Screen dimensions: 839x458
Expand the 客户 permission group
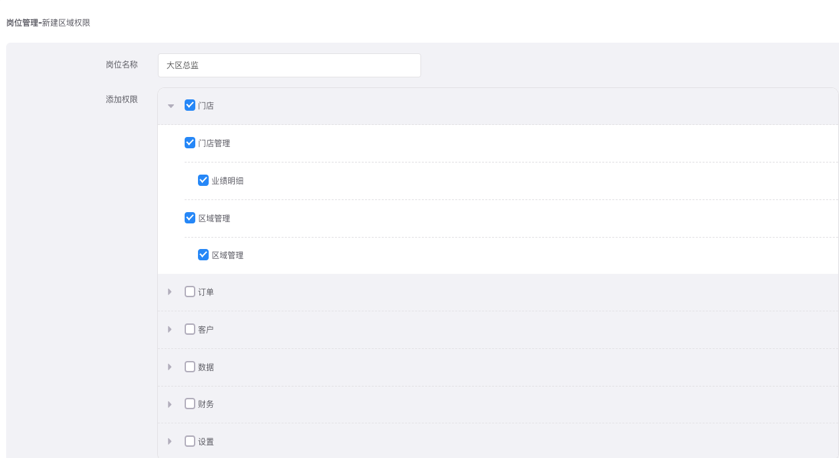pyautogui.click(x=170, y=329)
